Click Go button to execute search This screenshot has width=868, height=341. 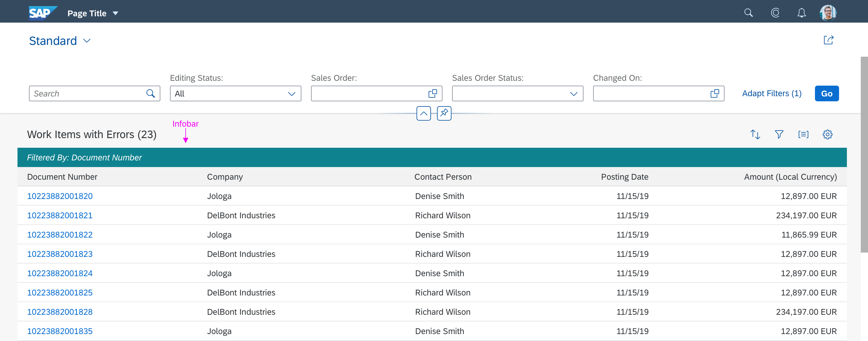click(826, 93)
